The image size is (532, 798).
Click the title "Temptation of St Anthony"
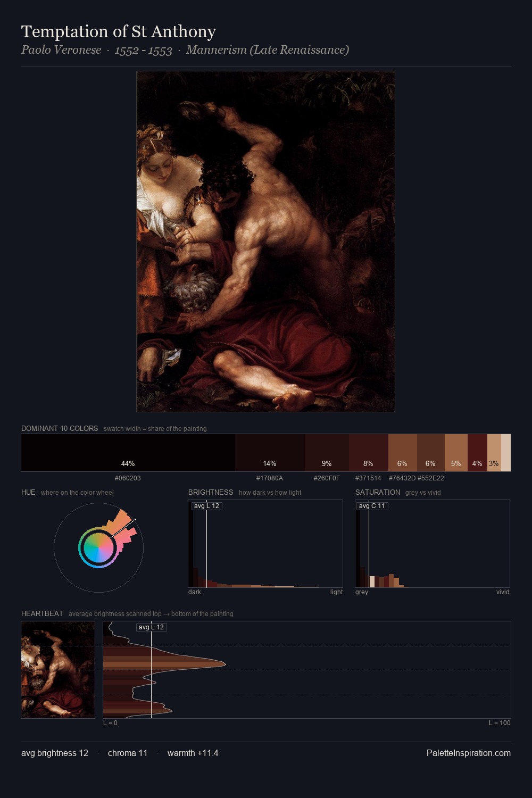(119, 31)
